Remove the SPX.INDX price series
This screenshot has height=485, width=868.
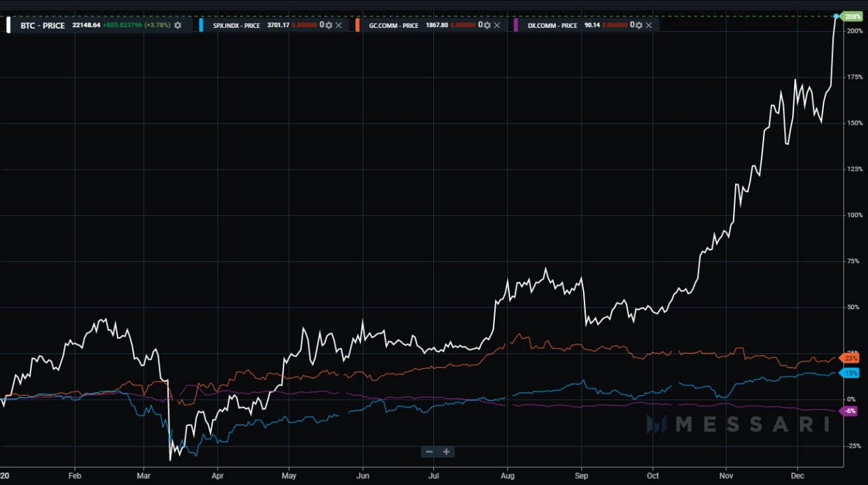tap(338, 25)
